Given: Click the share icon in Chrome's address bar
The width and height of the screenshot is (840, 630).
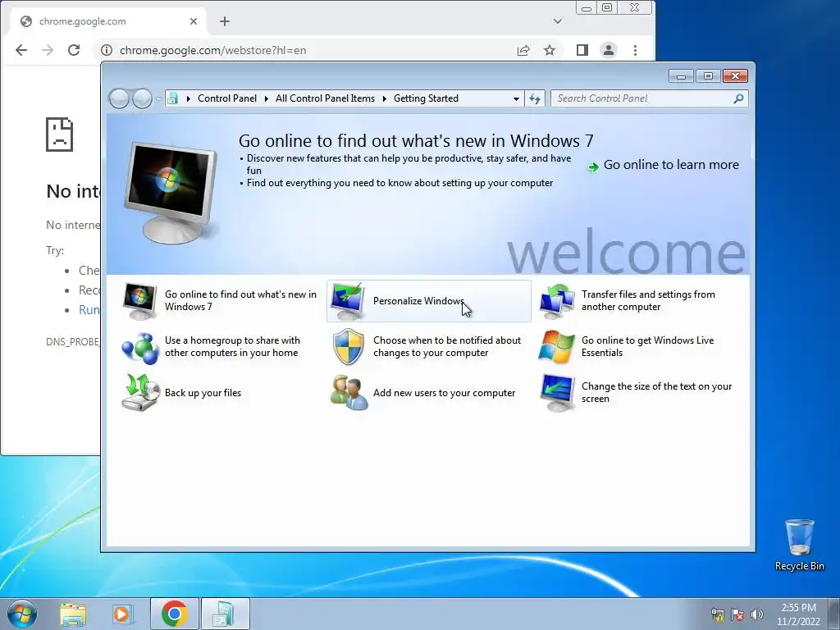Looking at the screenshot, I should click(523, 50).
